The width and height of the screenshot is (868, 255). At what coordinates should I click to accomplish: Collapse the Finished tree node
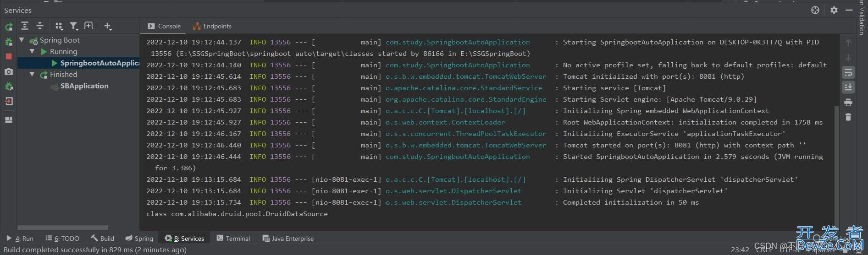(32, 75)
